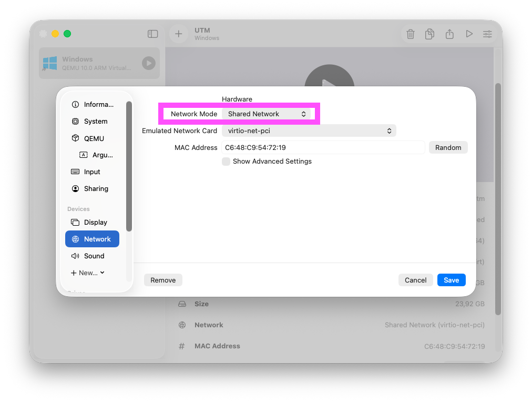Generate a Random MAC address
Screen dimensions: 532x402
(x=448, y=147)
